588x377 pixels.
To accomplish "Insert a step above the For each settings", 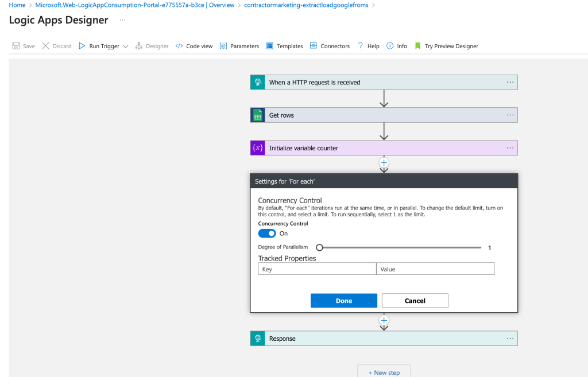I will point(384,162).
